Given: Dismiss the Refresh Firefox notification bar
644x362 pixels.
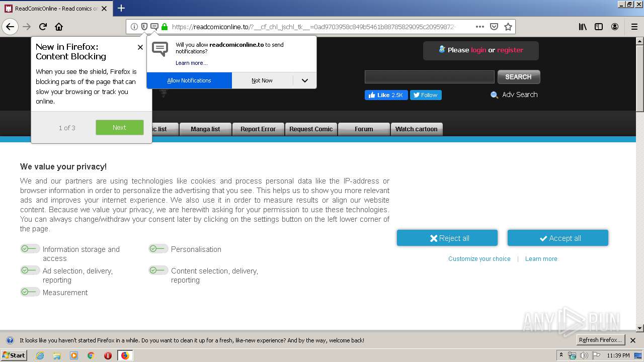Looking at the screenshot, I should (x=633, y=340).
